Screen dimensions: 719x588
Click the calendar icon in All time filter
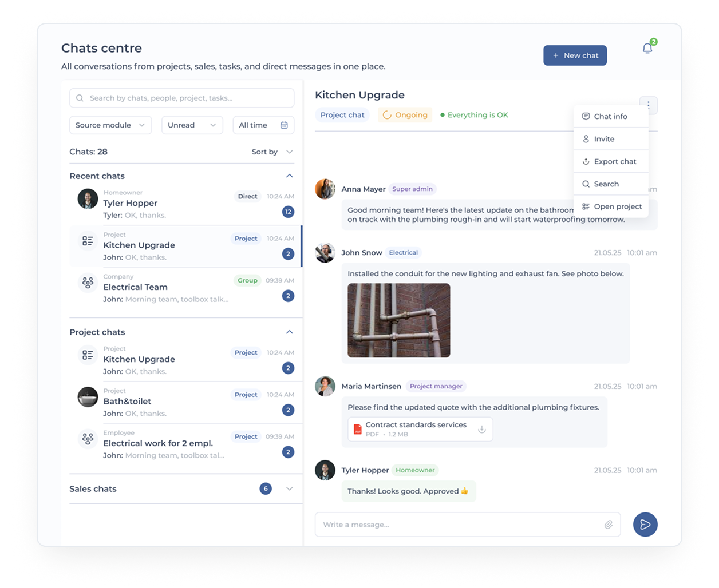pos(284,125)
